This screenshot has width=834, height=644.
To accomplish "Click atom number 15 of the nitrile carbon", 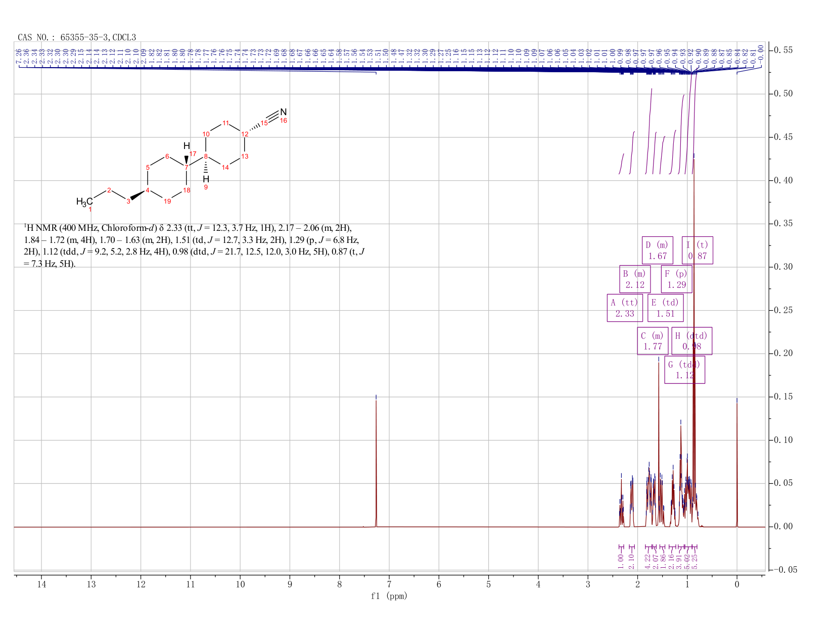I will click(x=264, y=123).
